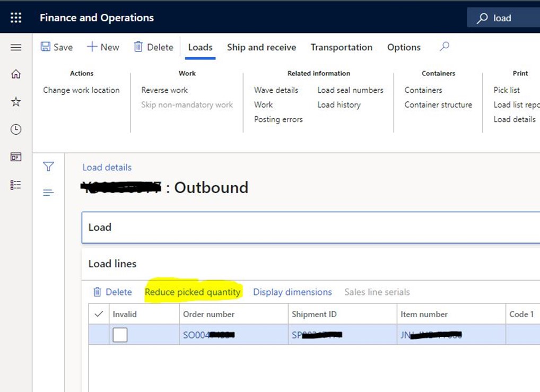Click Display dimensions
Viewport: 540px width, 392px height.
tap(292, 292)
